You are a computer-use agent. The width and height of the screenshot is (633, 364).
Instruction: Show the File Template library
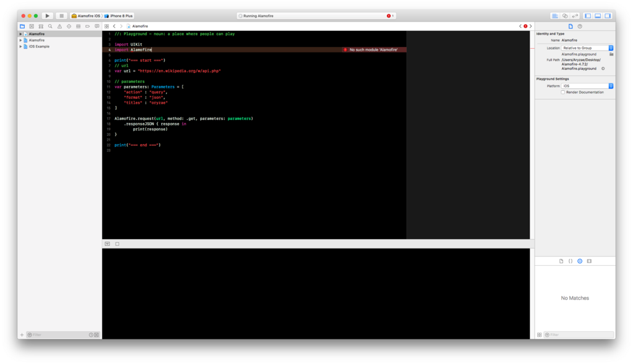[x=561, y=261]
